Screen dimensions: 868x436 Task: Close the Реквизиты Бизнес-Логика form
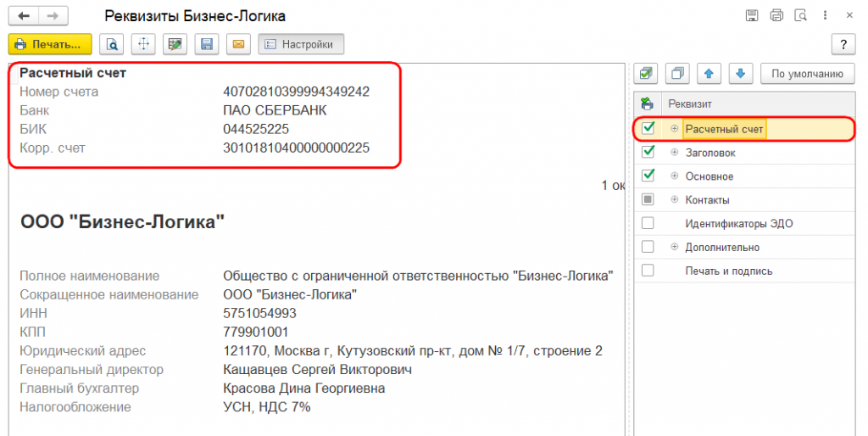[x=849, y=15]
